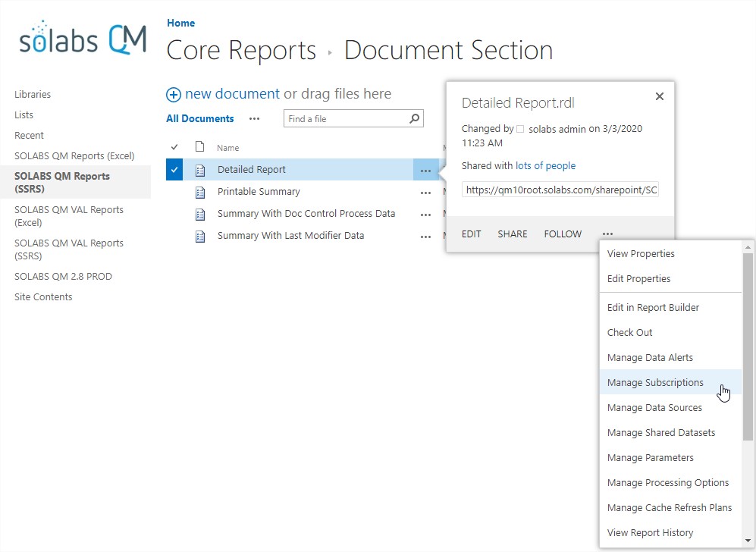Click FOLLOW in the callout footer

(563, 234)
